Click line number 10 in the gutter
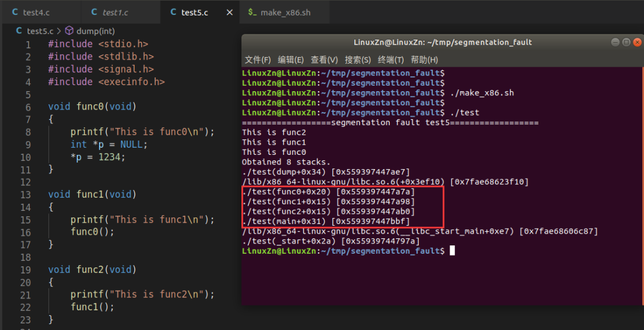 coord(25,157)
